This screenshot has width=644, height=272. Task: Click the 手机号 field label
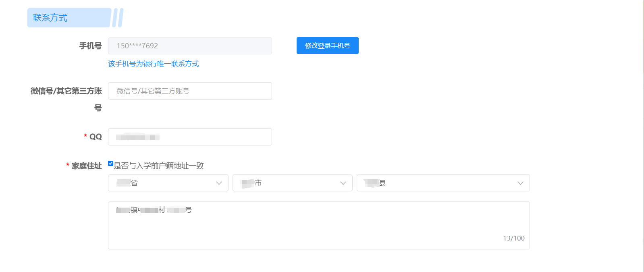coord(90,46)
